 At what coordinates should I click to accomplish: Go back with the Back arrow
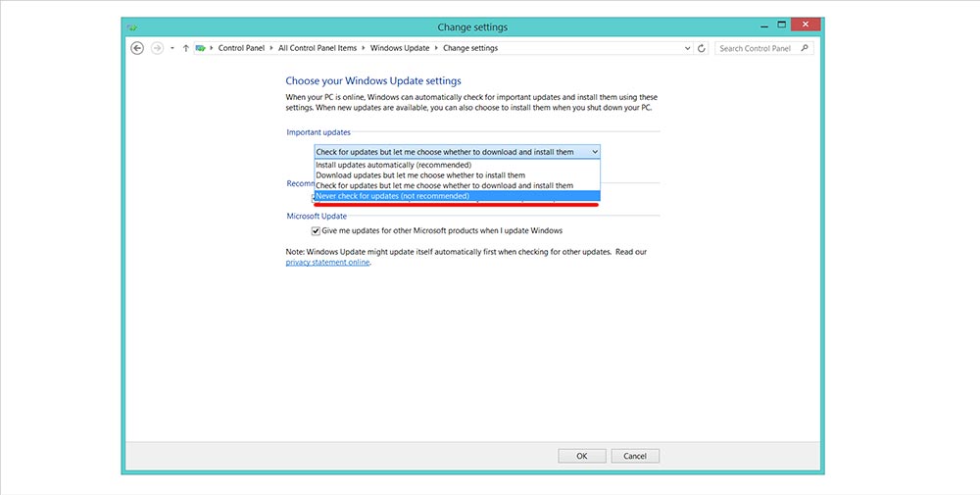pyautogui.click(x=137, y=48)
